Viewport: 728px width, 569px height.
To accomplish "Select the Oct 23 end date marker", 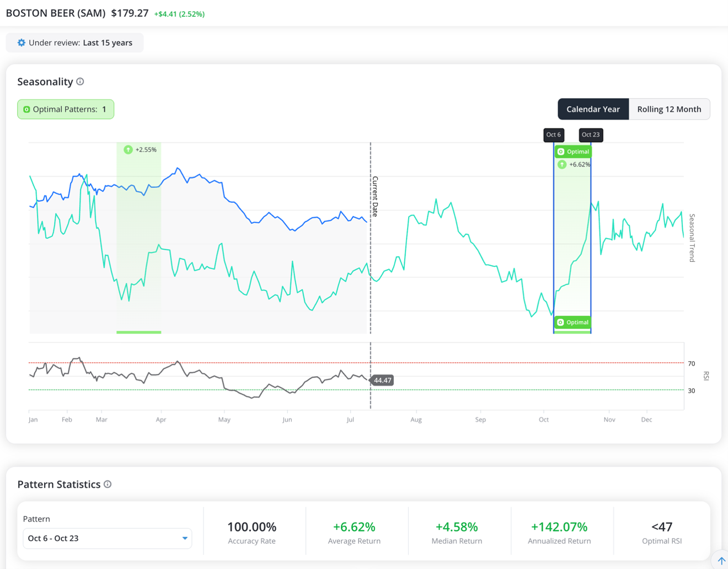I will click(x=591, y=135).
